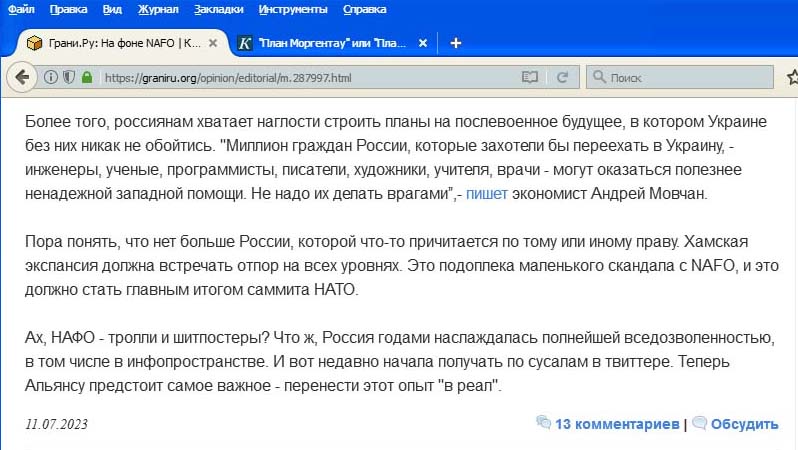Switch to the План Моргентау tab

(x=333, y=43)
